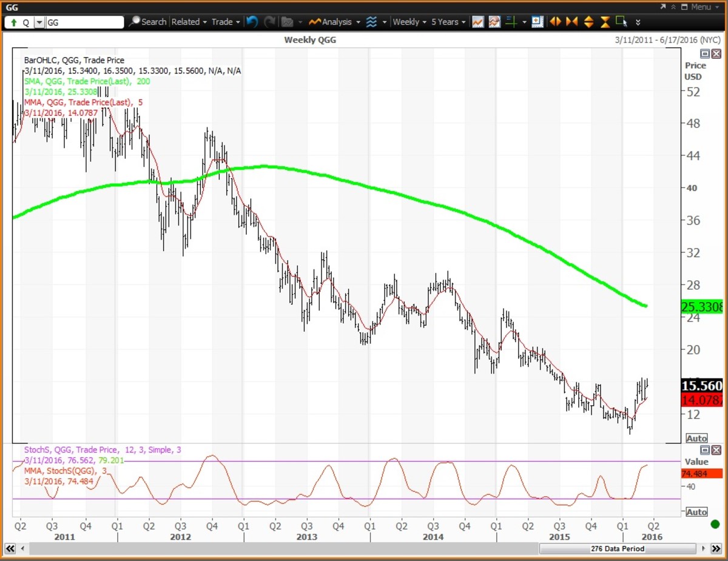Click the green crosshair tool icon
The height and width of the screenshot is (561, 728).
(x=511, y=22)
